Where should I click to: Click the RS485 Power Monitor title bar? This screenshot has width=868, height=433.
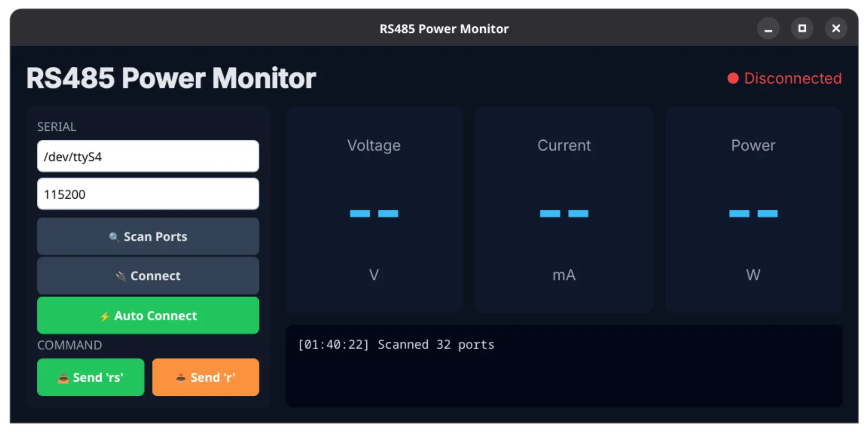click(x=444, y=28)
